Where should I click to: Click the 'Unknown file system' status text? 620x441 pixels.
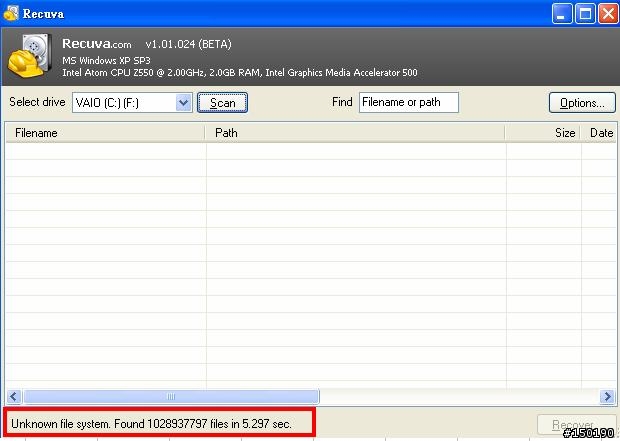(151, 424)
